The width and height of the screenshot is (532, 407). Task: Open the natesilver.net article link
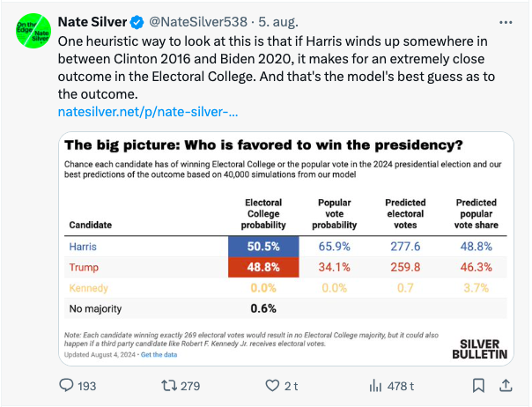(148, 112)
